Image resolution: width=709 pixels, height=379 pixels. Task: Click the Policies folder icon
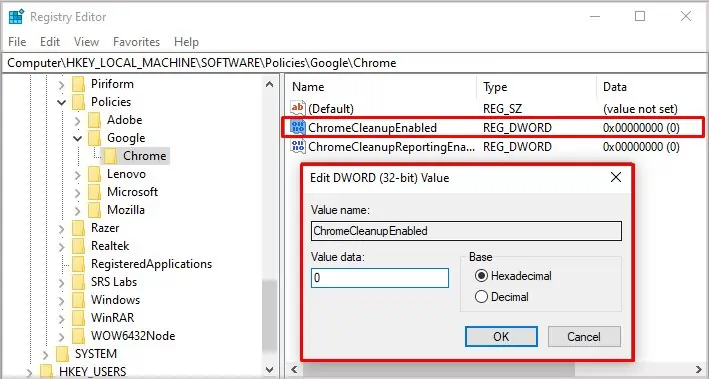pyautogui.click(x=79, y=102)
